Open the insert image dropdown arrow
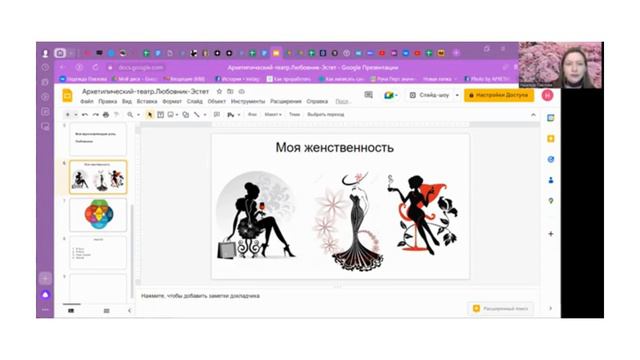 (177, 115)
